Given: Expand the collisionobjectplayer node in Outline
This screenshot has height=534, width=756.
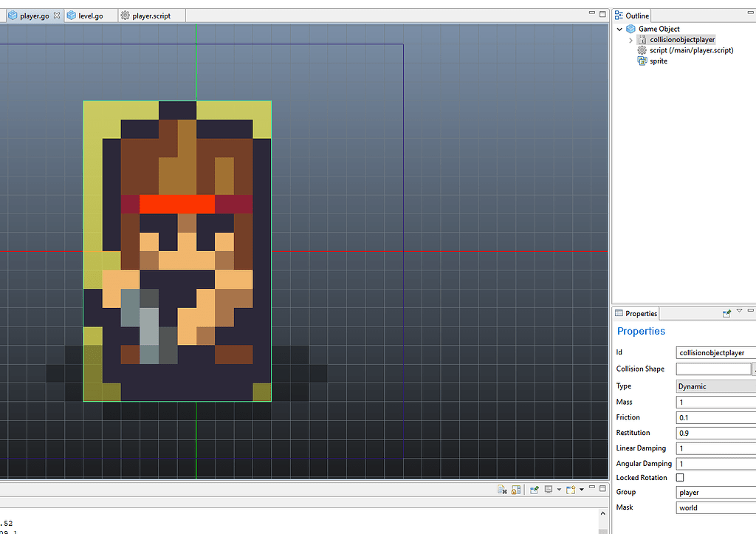Looking at the screenshot, I should [630, 40].
